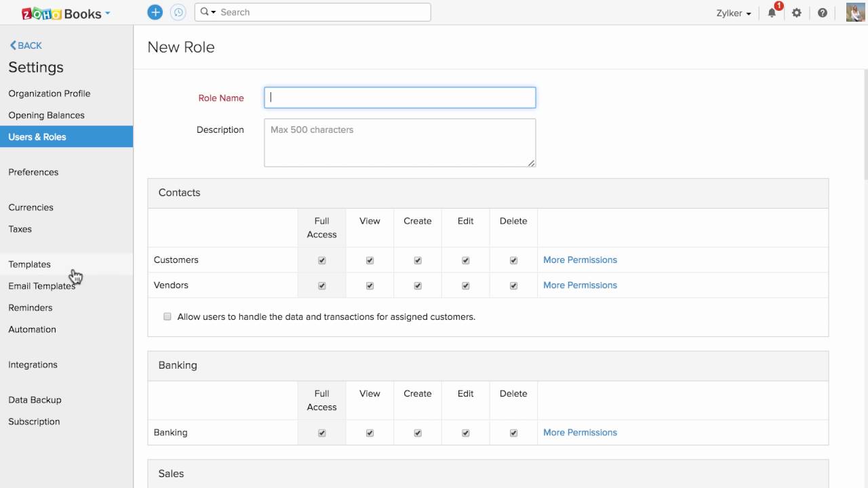Toggle Customers View checkbox
Image resolution: width=868 pixels, height=488 pixels.
370,260
